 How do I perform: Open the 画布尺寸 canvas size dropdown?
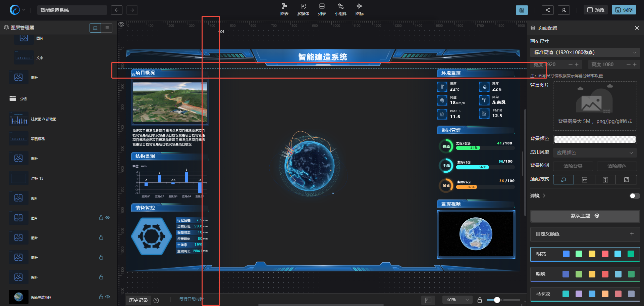585,52
